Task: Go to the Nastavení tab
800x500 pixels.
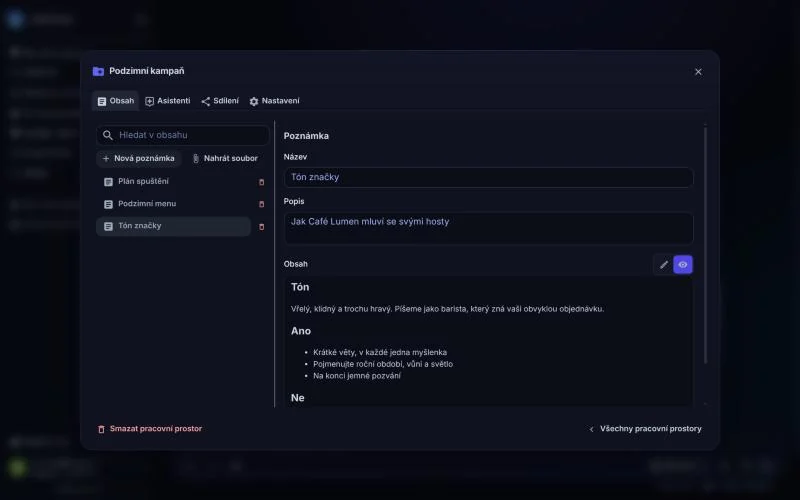Action: click(x=274, y=101)
